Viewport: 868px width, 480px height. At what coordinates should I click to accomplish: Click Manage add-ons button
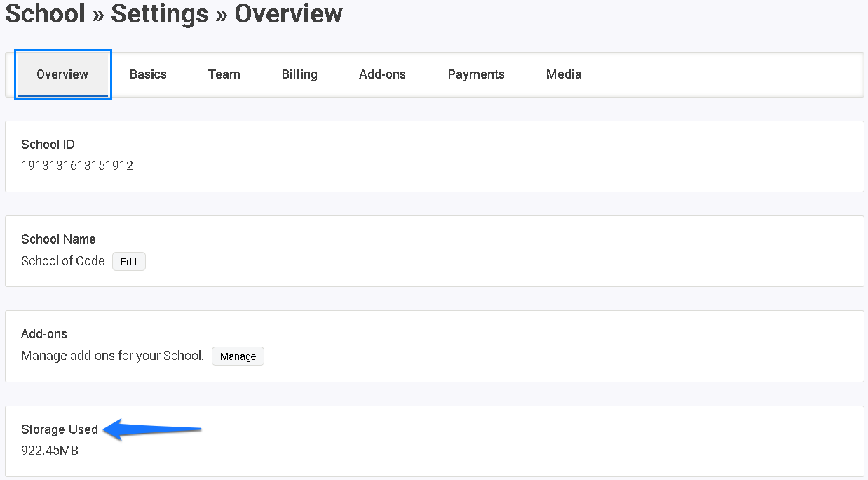coord(238,356)
